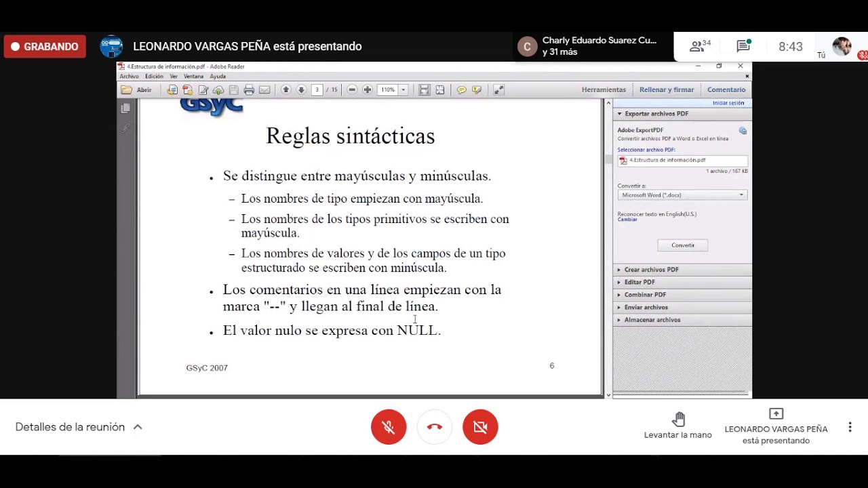
Task: Open the Edición menu
Action: (x=154, y=77)
